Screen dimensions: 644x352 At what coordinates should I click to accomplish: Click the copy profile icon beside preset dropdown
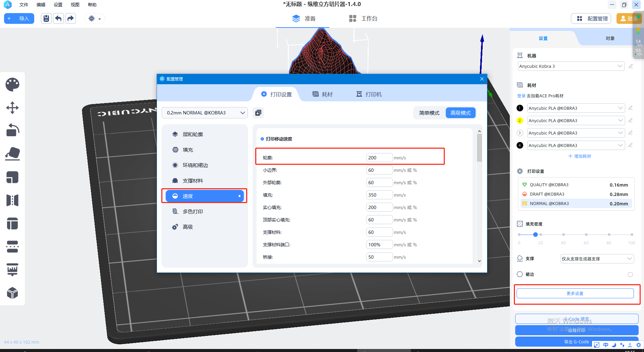(258, 113)
